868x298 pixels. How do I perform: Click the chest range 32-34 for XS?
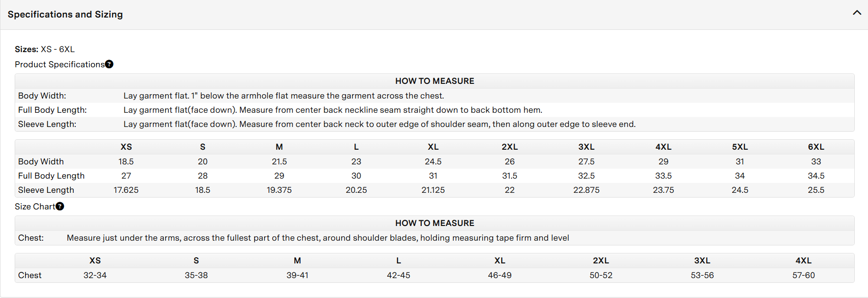pyautogui.click(x=95, y=275)
